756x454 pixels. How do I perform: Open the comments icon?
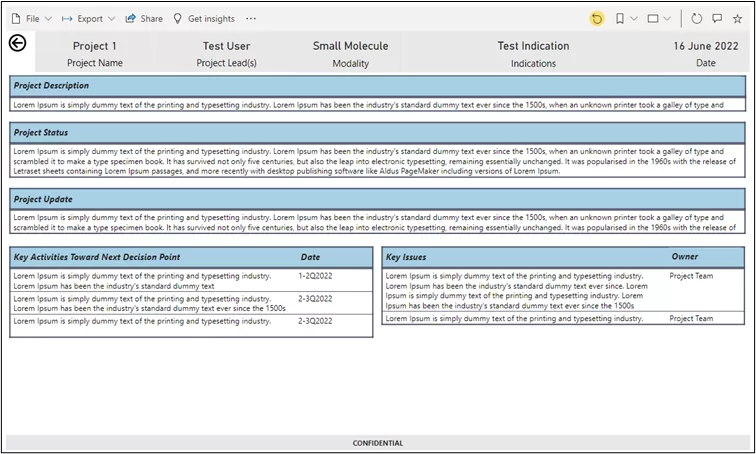point(717,18)
